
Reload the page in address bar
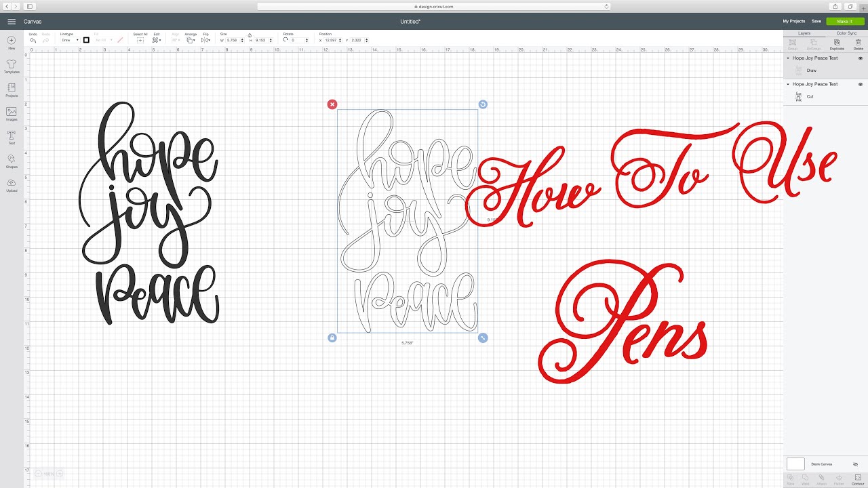point(606,6)
